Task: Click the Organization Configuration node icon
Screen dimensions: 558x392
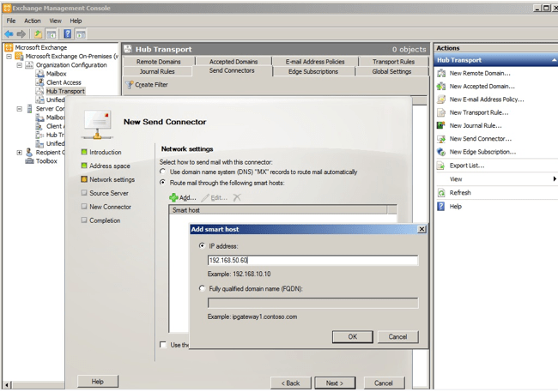Action: pos(29,64)
